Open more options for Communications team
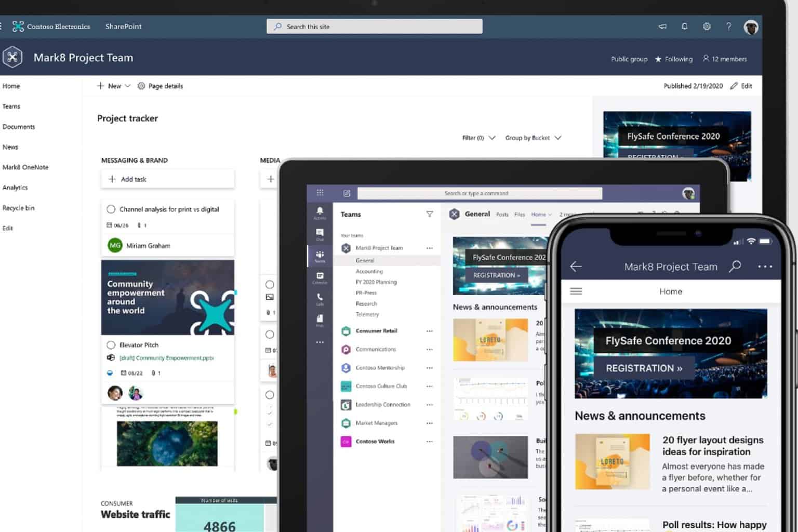 pyautogui.click(x=430, y=350)
